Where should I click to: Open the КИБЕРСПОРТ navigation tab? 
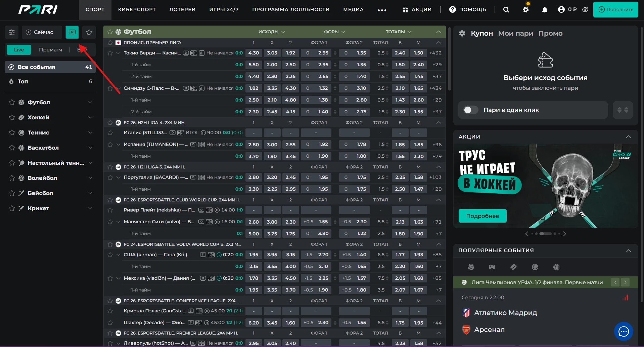pyautogui.click(x=137, y=9)
